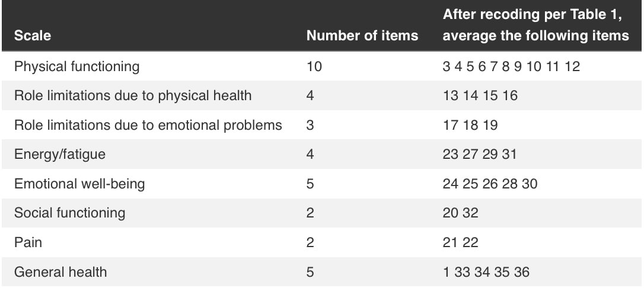
Task: Click the Energy/fatigue scale name
Action: (x=59, y=154)
